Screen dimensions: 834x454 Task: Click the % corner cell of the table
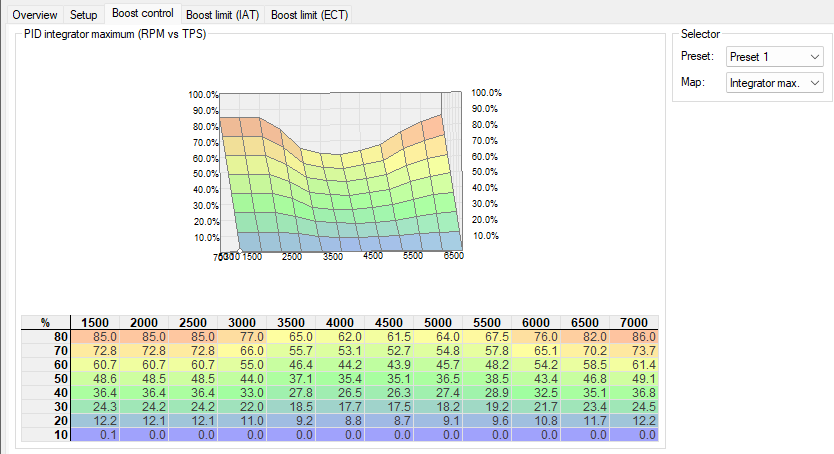tap(45, 322)
